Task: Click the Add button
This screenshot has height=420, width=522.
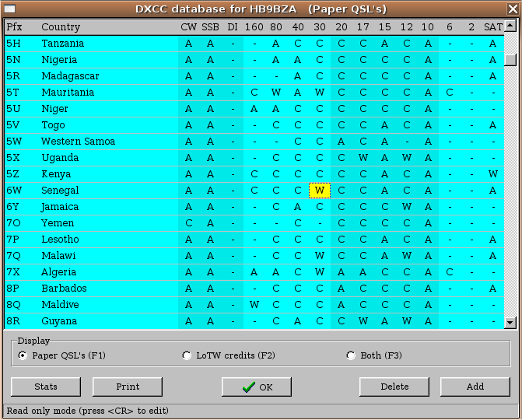Action: pos(475,387)
